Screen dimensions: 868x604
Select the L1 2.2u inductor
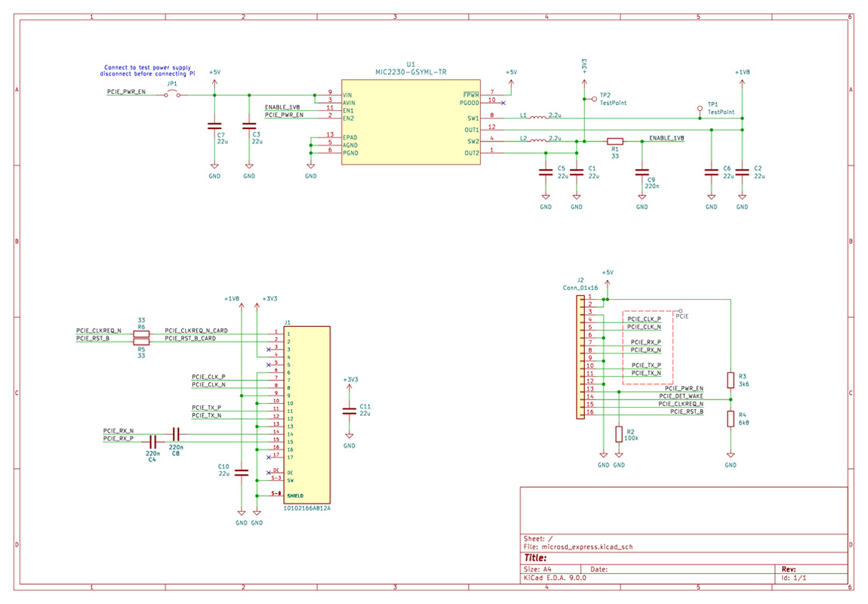537,118
